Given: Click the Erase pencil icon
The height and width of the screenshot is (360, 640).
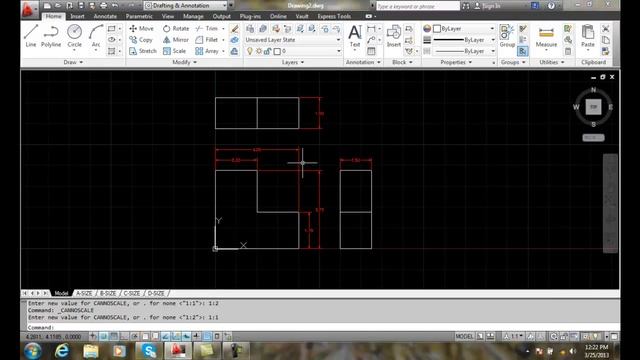Looking at the screenshot, I should tap(234, 29).
